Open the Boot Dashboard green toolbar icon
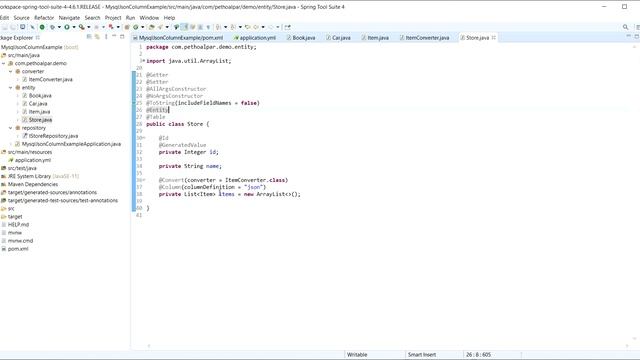The width and height of the screenshot is (640, 360). [x=42, y=27]
